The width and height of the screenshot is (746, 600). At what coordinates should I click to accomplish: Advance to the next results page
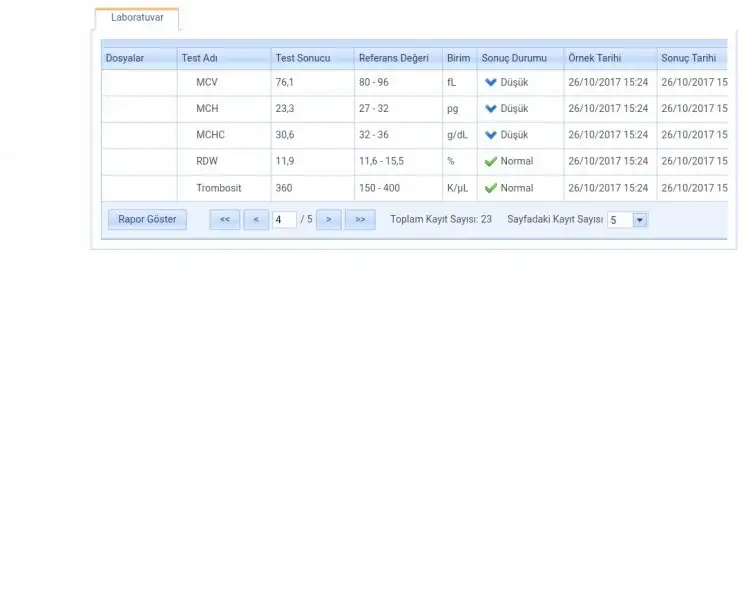point(329,220)
